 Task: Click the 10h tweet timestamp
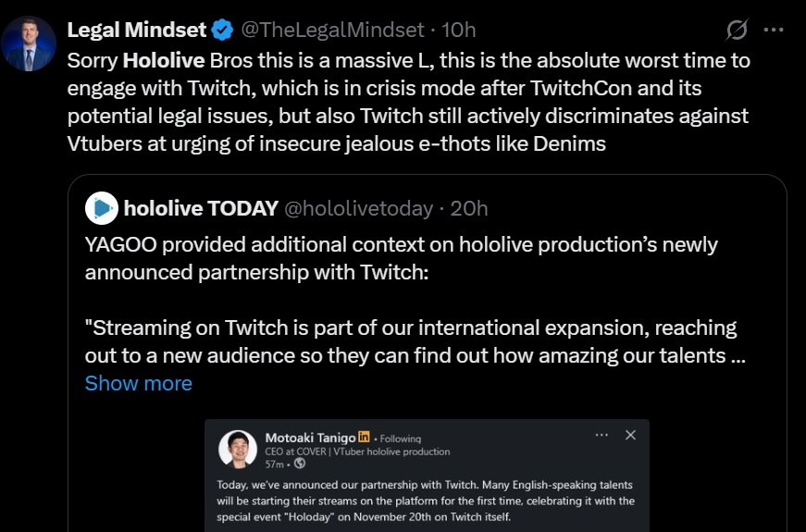458,31
